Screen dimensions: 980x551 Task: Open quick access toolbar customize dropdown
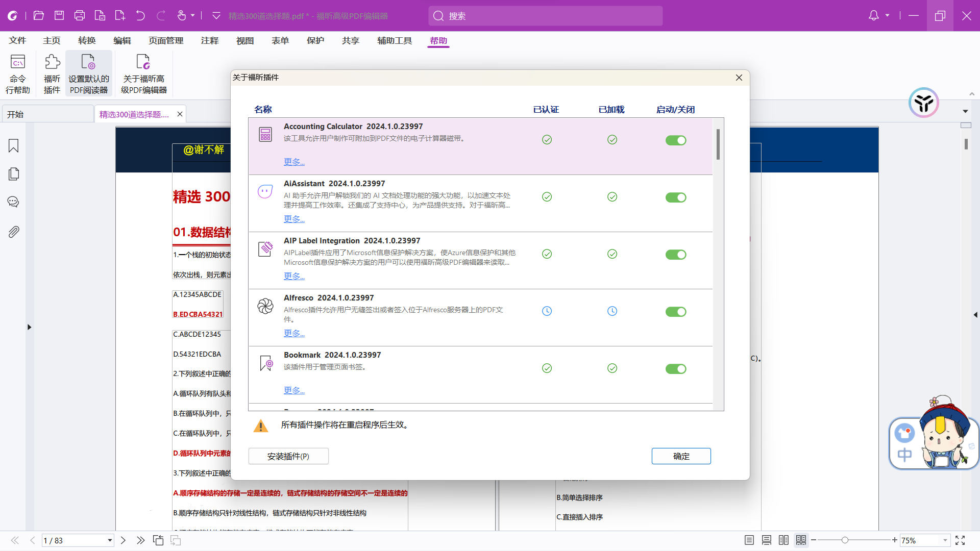point(216,16)
